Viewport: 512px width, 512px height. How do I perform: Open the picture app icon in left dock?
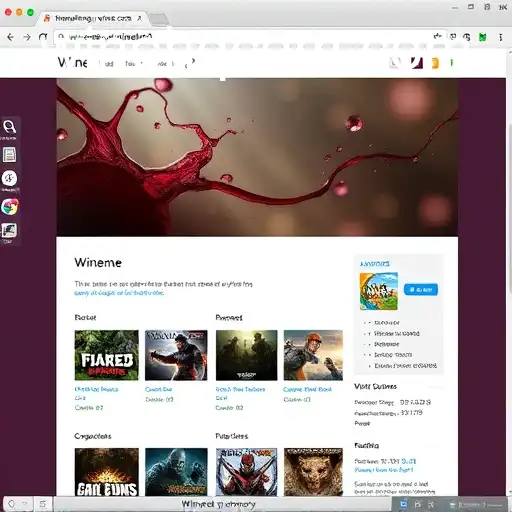click(x=9, y=230)
